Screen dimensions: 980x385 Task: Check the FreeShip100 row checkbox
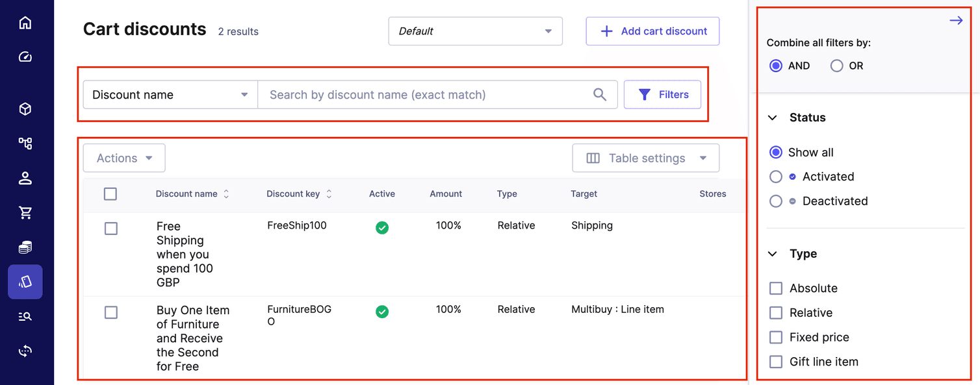click(x=110, y=228)
